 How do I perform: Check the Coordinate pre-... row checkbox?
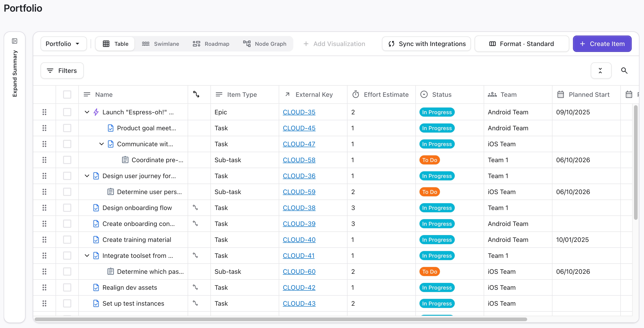[x=67, y=160]
